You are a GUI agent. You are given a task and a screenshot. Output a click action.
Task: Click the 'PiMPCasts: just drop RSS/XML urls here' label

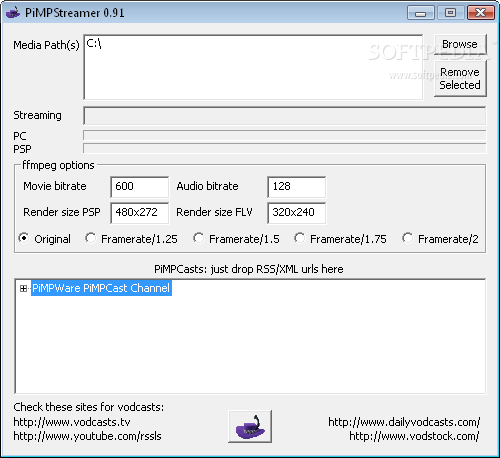tap(249, 269)
